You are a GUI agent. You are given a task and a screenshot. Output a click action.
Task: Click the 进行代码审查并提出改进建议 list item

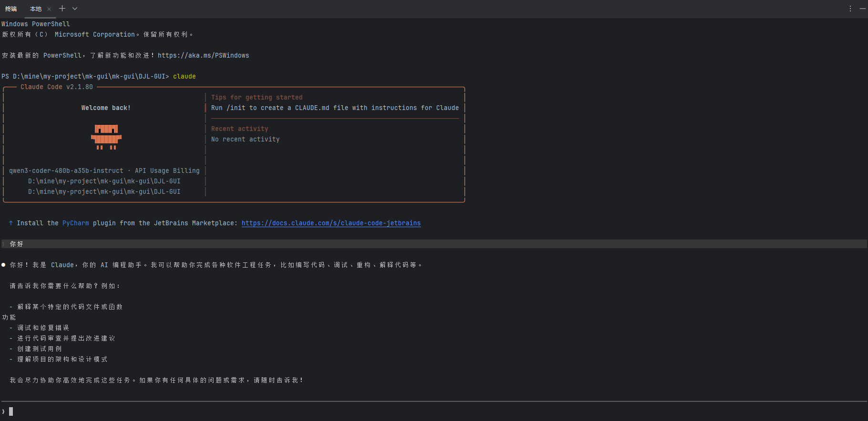coord(66,338)
